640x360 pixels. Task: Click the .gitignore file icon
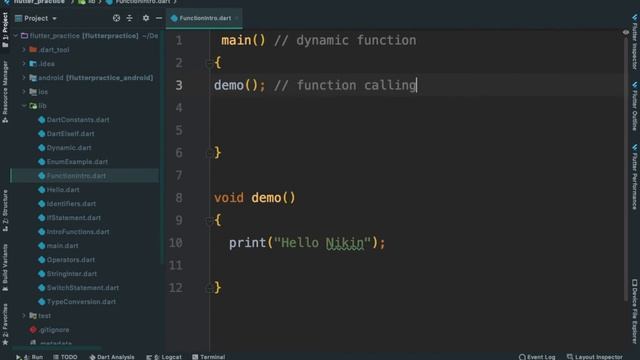(33, 330)
